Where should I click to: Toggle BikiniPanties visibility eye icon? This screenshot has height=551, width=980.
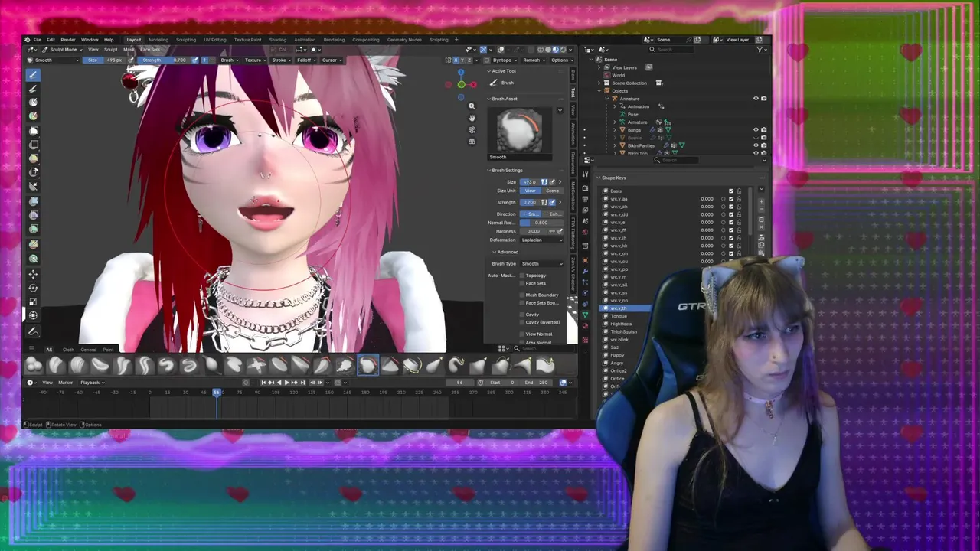coord(756,145)
